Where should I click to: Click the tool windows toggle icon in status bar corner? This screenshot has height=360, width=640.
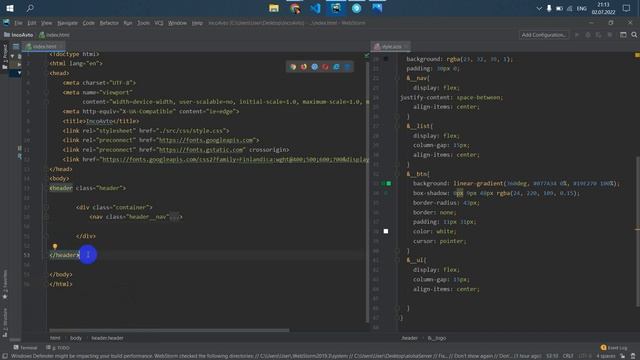coord(4,356)
